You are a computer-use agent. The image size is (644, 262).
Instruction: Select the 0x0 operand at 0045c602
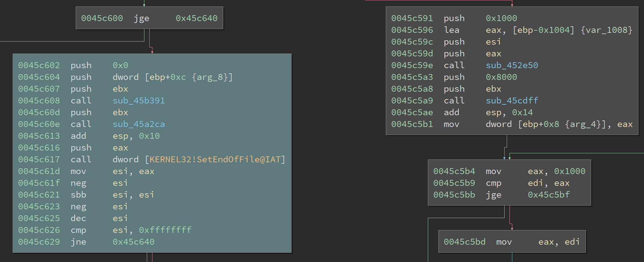pos(120,65)
